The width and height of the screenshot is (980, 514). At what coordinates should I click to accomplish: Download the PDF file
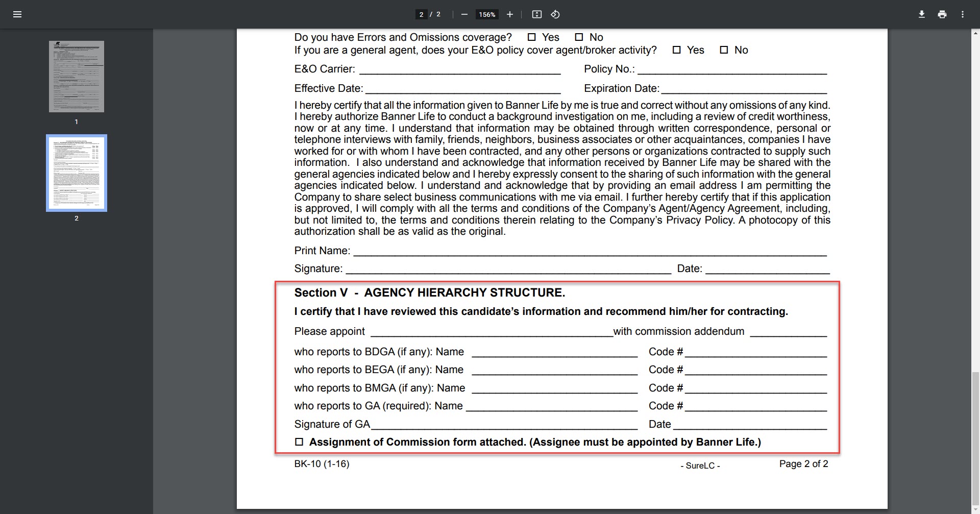921,14
